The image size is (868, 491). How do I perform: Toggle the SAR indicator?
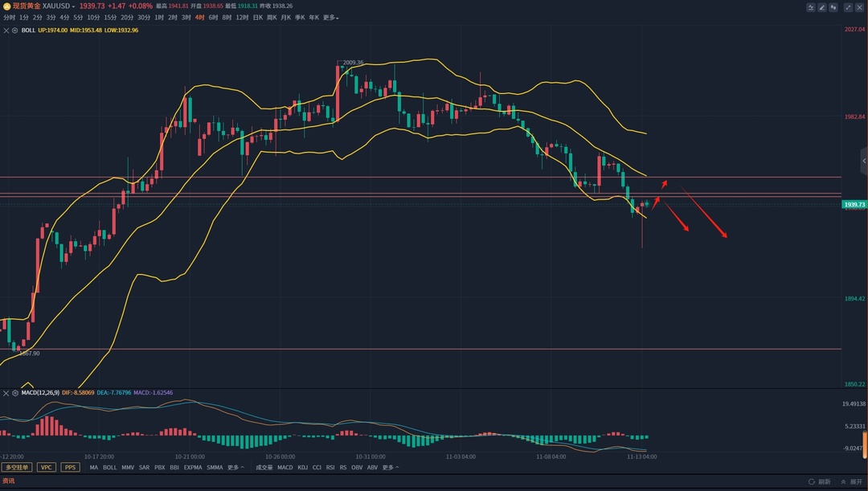[x=145, y=468]
